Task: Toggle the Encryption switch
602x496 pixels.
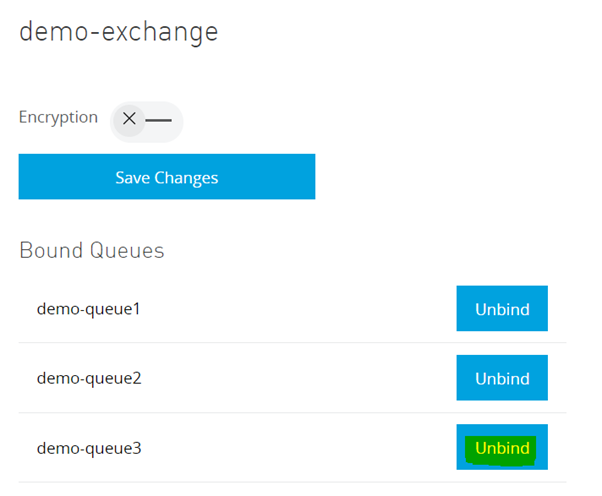Action: 147,120
